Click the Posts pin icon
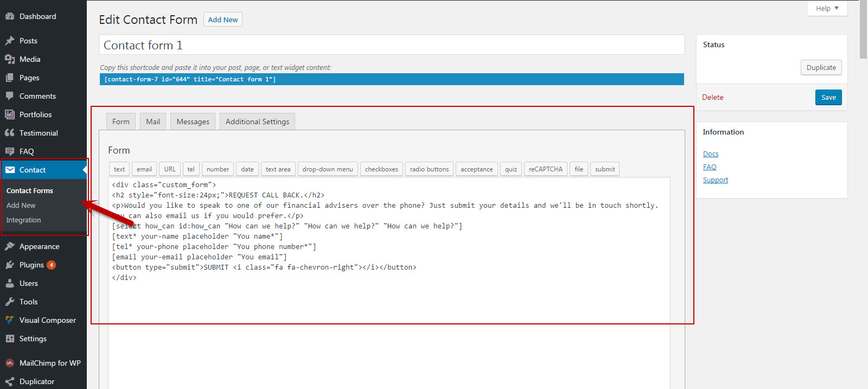868x389 pixels. tap(10, 41)
